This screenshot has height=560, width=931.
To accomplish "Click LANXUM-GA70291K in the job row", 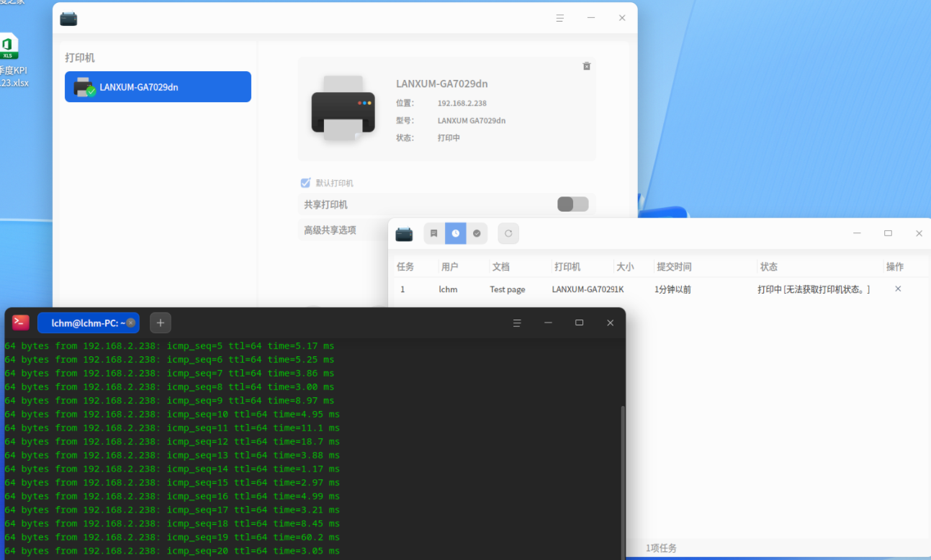I will pos(588,289).
